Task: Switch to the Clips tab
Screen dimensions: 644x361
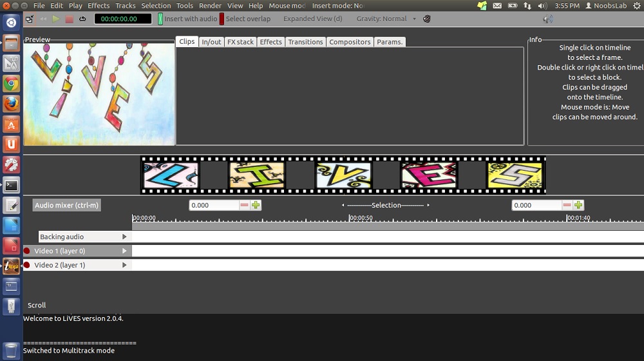Action: (187, 41)
